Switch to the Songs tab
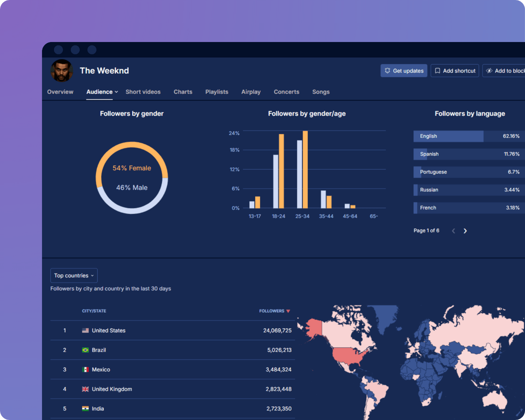 pyautogui.click(x=321, y=92)
